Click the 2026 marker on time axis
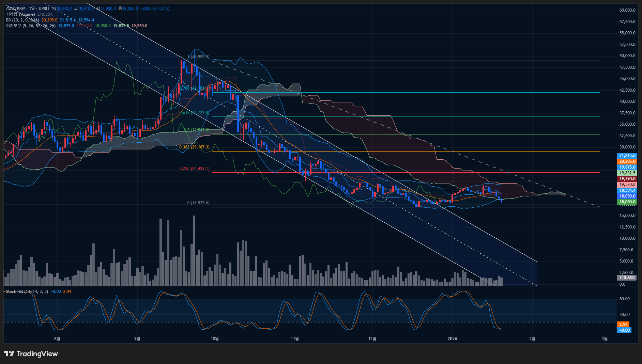 452,338
